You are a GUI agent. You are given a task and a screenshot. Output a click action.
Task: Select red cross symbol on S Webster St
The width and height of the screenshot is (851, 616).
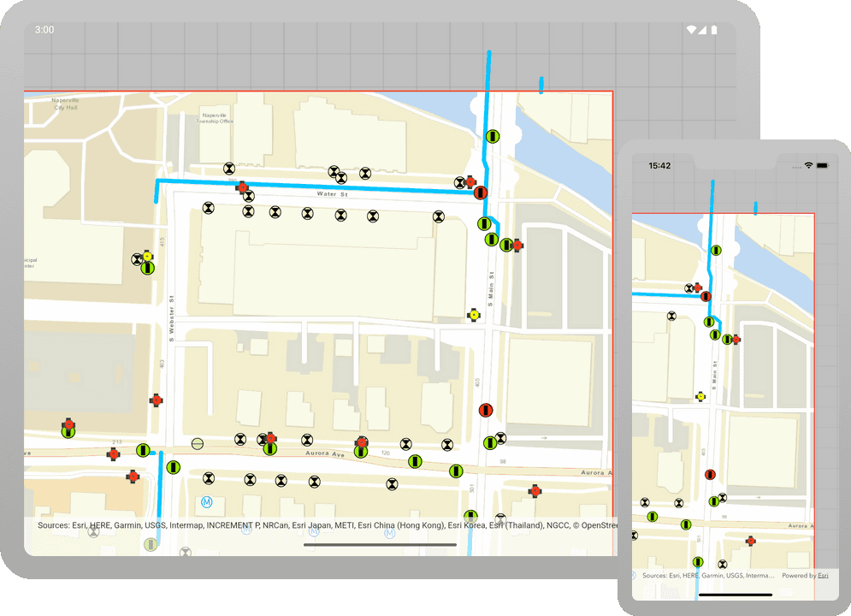(156, 400)
